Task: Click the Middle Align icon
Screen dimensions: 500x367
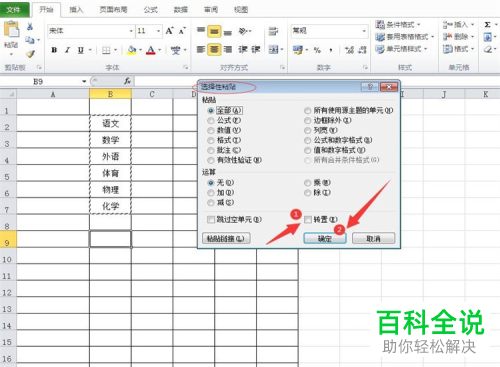Action: click(x=214, y=31)
